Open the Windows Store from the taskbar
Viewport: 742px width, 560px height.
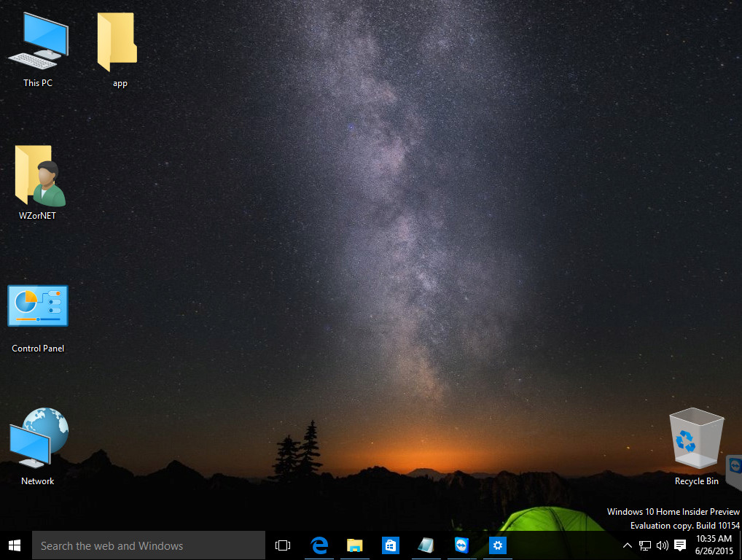tap(390, 545)
